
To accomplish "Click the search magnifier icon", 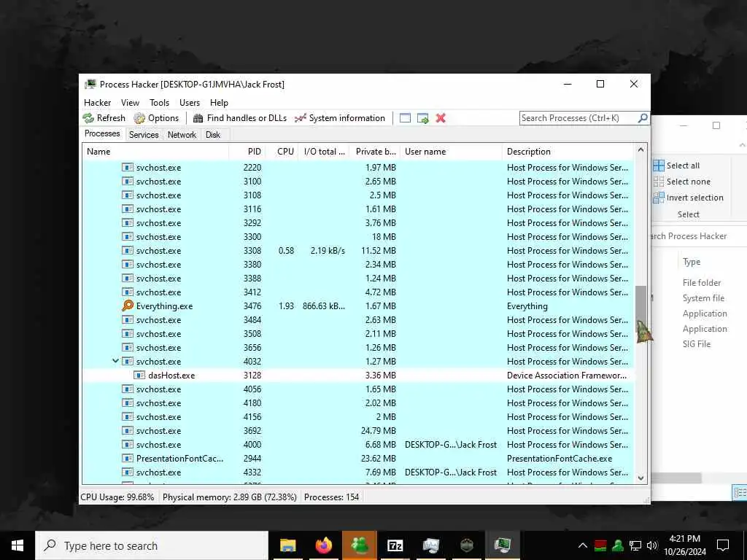I will click(643, 117).
